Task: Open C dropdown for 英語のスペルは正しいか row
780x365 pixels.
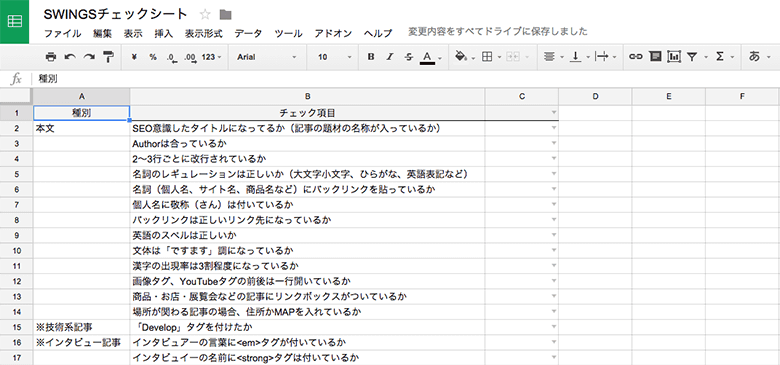Action: [x=553, y=236]
